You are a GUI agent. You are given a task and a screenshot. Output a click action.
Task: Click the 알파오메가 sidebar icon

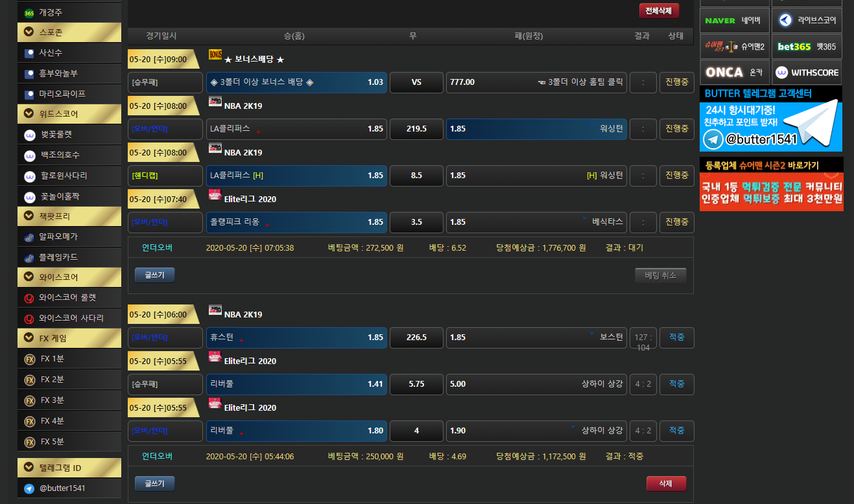point(29,237)
